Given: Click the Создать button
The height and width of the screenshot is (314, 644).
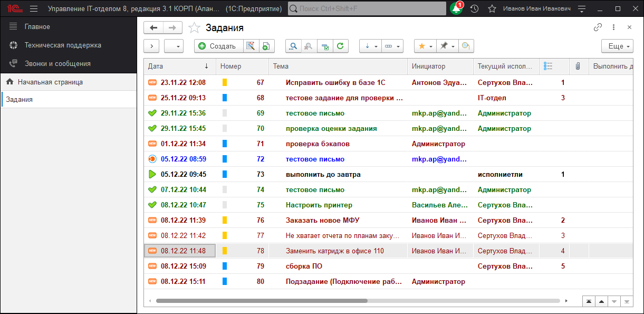Looking at the screenshot, I should (x=218, y=46).
